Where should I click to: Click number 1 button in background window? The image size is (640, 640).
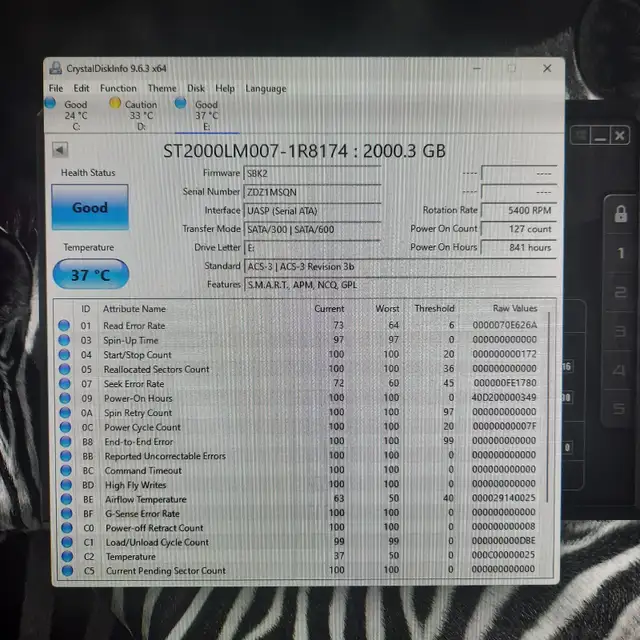[620, 253]
